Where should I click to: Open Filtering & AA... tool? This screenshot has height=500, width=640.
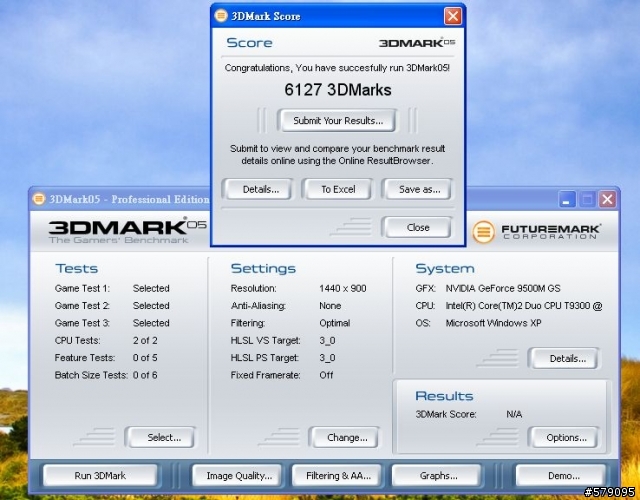pyautogui.click(x=337, y=476)
